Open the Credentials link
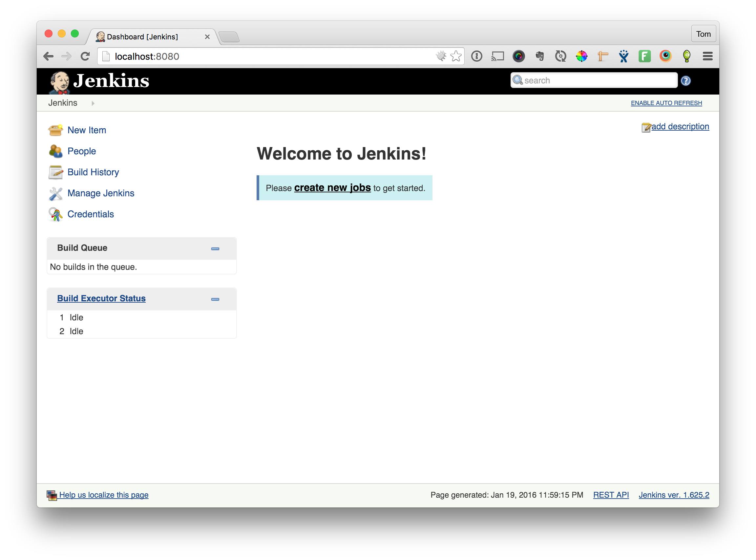The height and width of the screenshot is (560, 756). pos(91,214)
